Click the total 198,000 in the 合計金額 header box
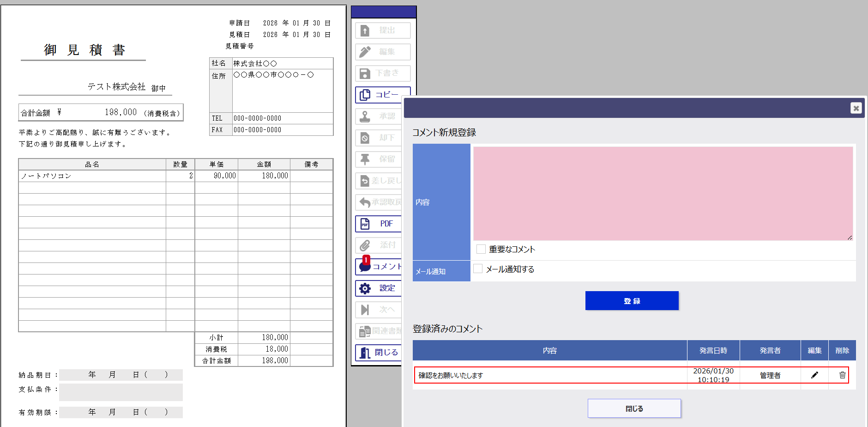The width and height of the screenshot is (868, 427). (x=121, y=112)
